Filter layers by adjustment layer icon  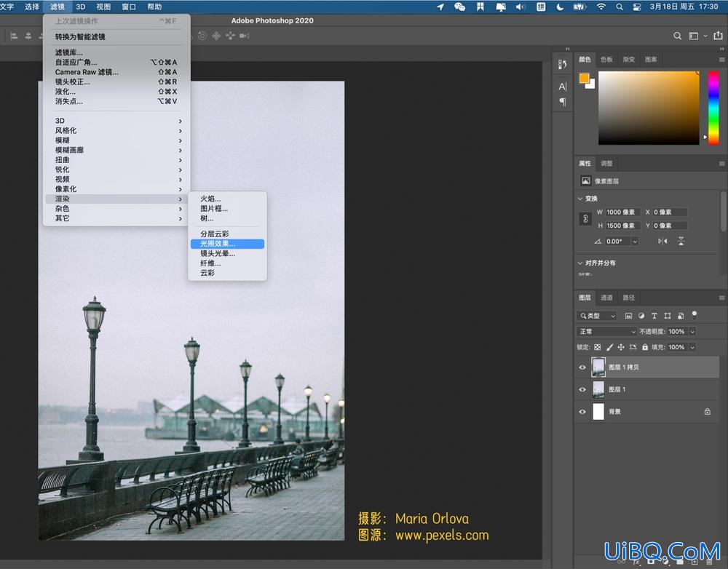tap(641, 316)
